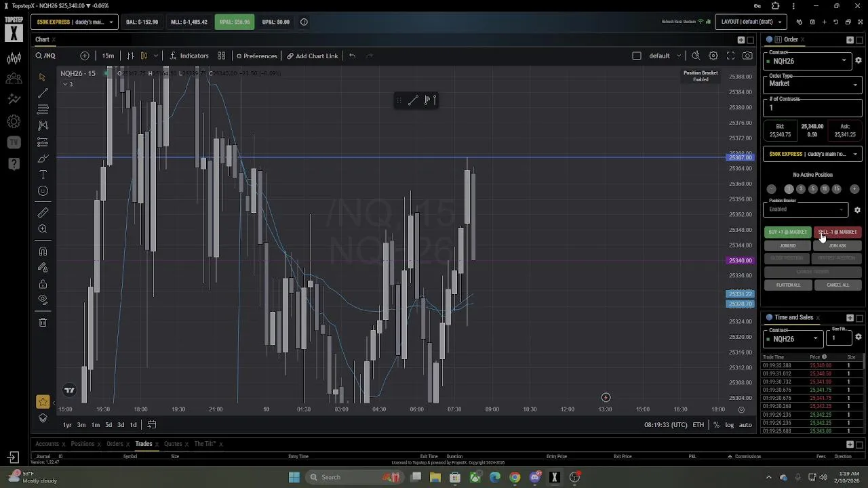Viewport: 868px width, 488px height.
Task: Switch to the Orders tab
Action: [115, 444]
